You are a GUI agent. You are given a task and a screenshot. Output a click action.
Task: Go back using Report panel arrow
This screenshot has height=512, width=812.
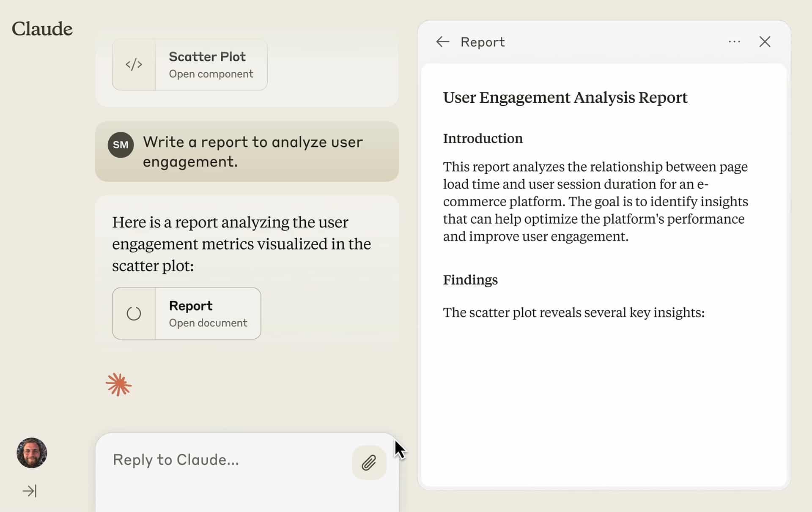[x=443, y=42]
